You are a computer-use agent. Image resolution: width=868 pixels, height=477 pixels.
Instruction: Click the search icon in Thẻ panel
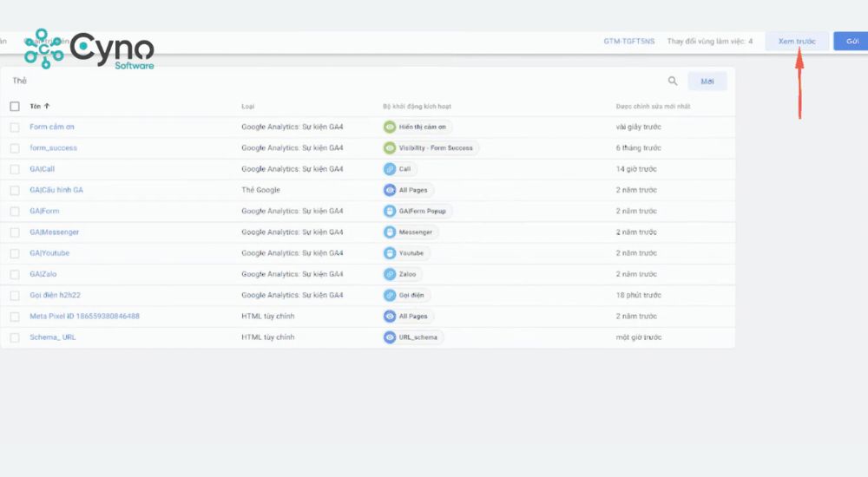click(x=673, y=81)
